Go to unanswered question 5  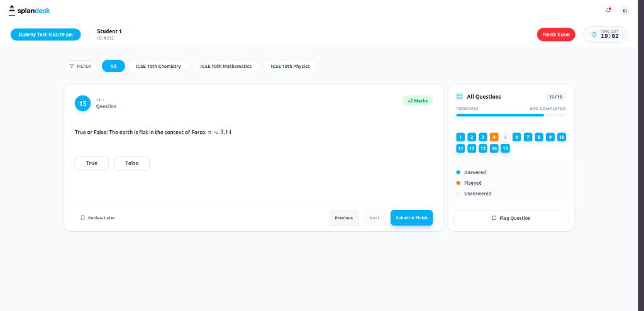point(505,138)
